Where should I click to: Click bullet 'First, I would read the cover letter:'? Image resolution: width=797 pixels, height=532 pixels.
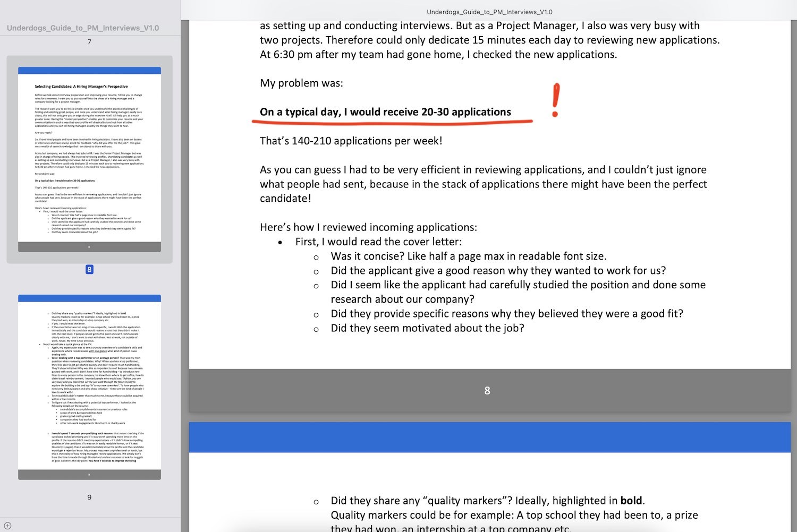tap(378, 242)
